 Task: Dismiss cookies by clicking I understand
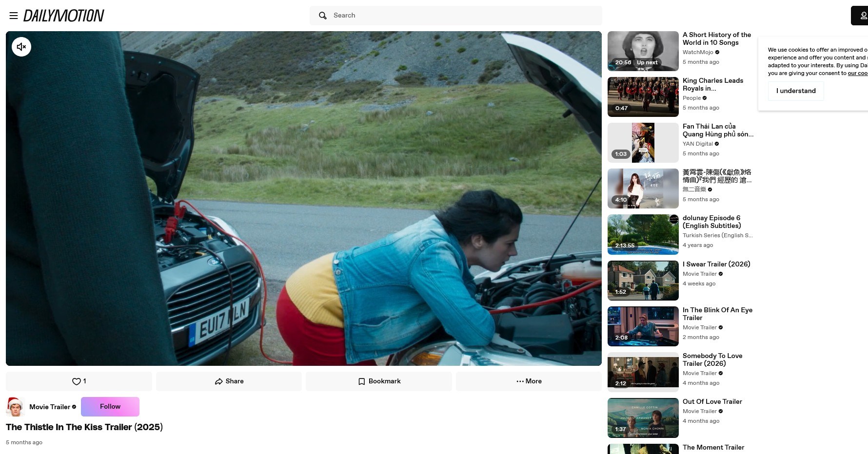point(795,91)
